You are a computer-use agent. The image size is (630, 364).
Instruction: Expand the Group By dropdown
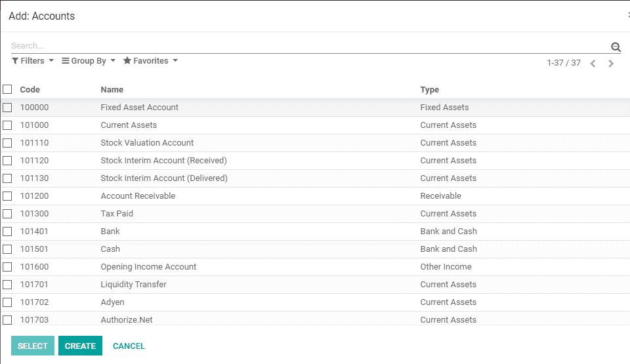point(89,60)
